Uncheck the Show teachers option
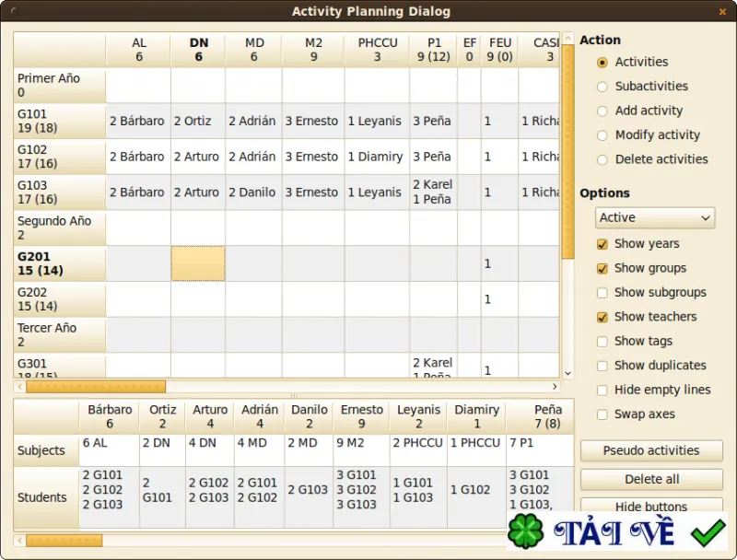 [602, 318]
